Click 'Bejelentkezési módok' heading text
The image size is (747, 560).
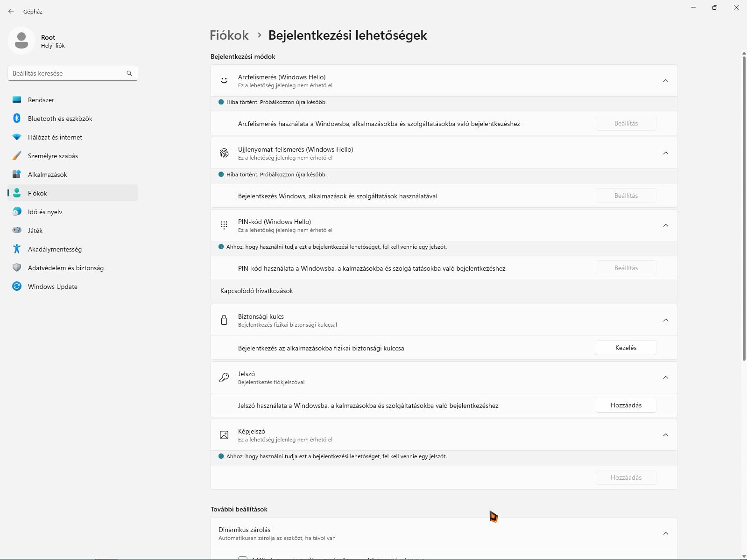(243, 56)
